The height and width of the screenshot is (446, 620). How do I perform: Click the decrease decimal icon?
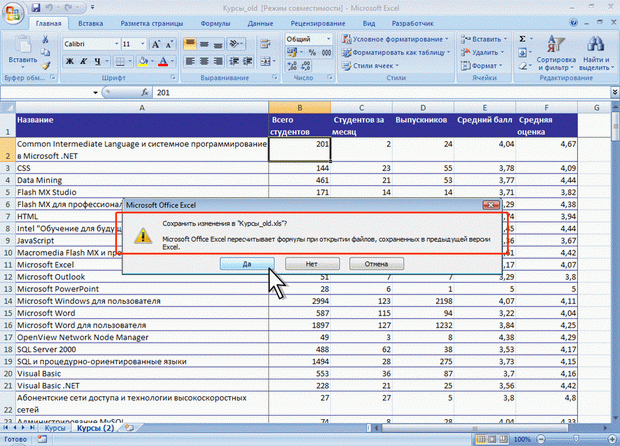click(x=306, y=66)
